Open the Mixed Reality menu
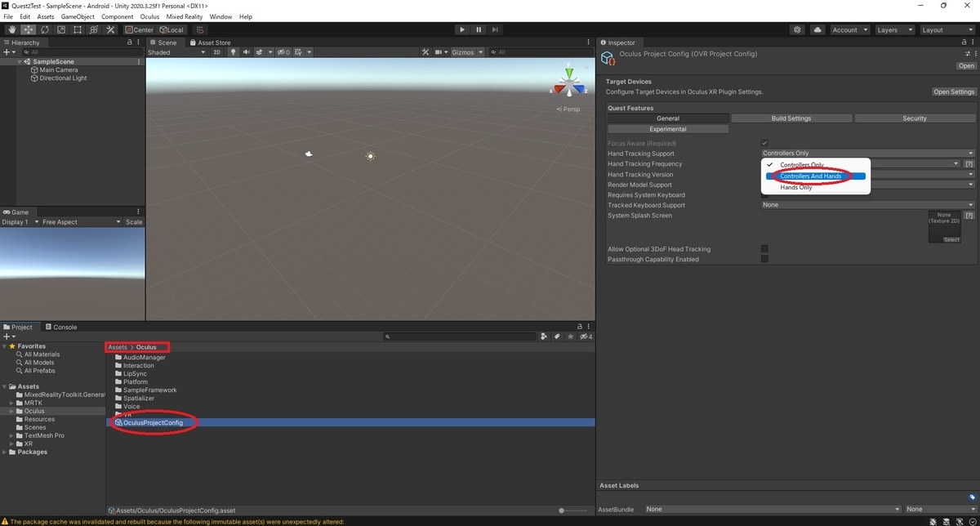Viewport: 980px width, 526px height. [x=185, y=16]
